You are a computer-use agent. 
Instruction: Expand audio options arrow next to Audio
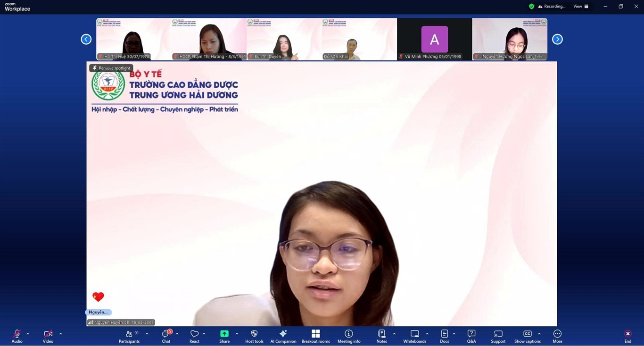(28, 334)
